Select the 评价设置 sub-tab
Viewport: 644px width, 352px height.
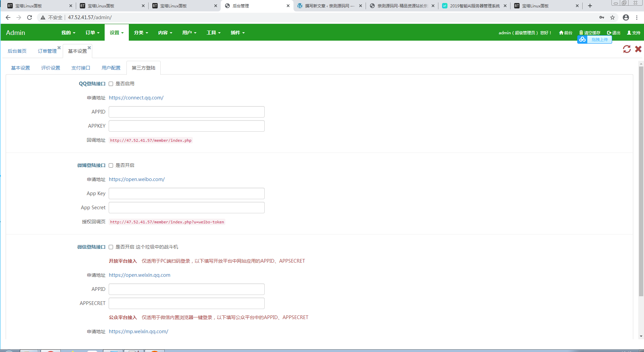tap(51, 68)
